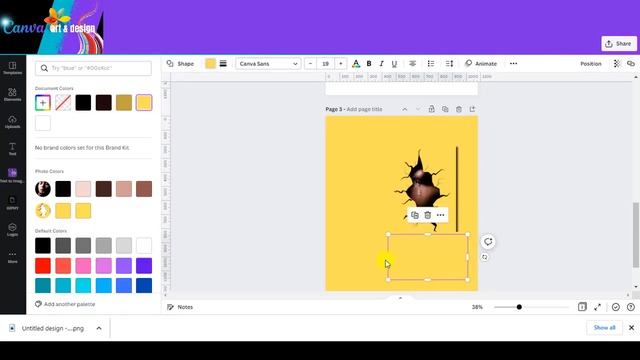Image resolution: width=640 pixels, height=360 pixels.
Task: Open the line spacing options
Action: [449, 64]
